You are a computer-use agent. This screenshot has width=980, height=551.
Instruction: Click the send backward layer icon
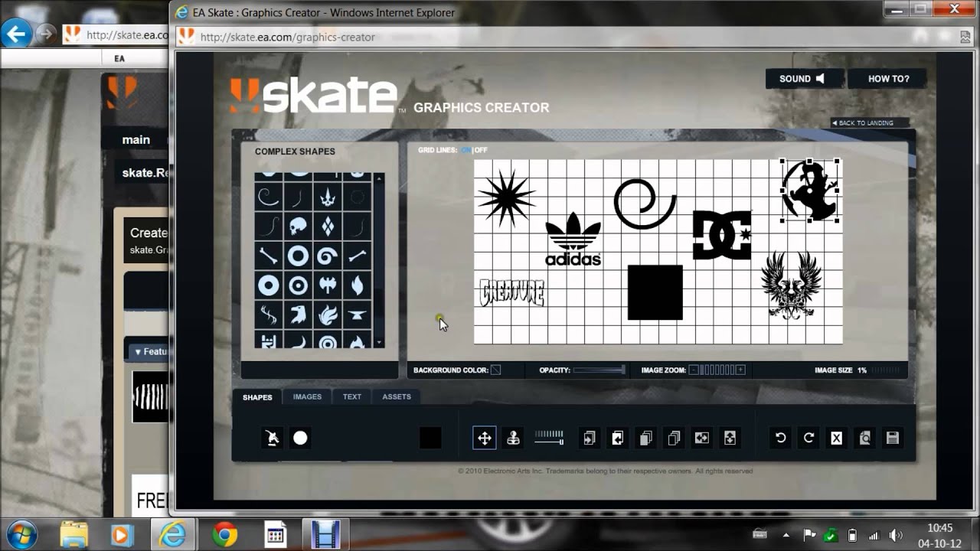tap(617, 438)
